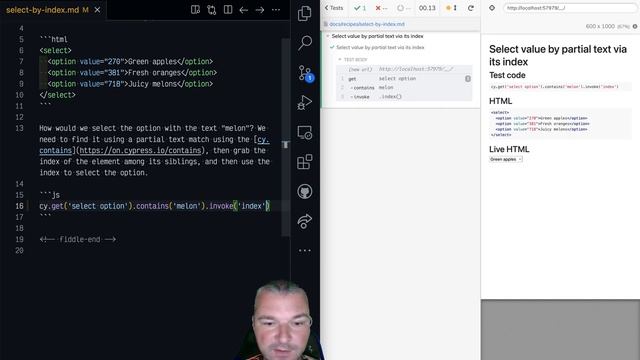This screenshot has width=640, height=360.
Task: Select the 'contains melon' command log row
Action: (x=404, y=87)
